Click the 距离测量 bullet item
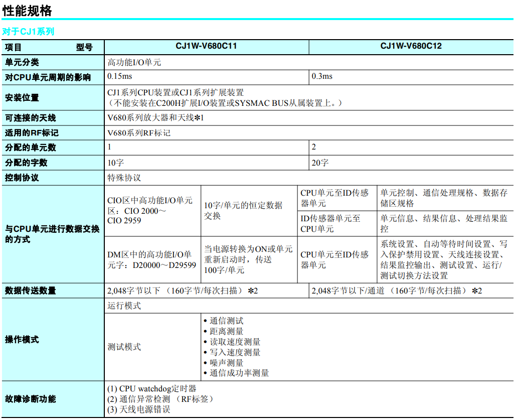 click(x=224, y=331)
